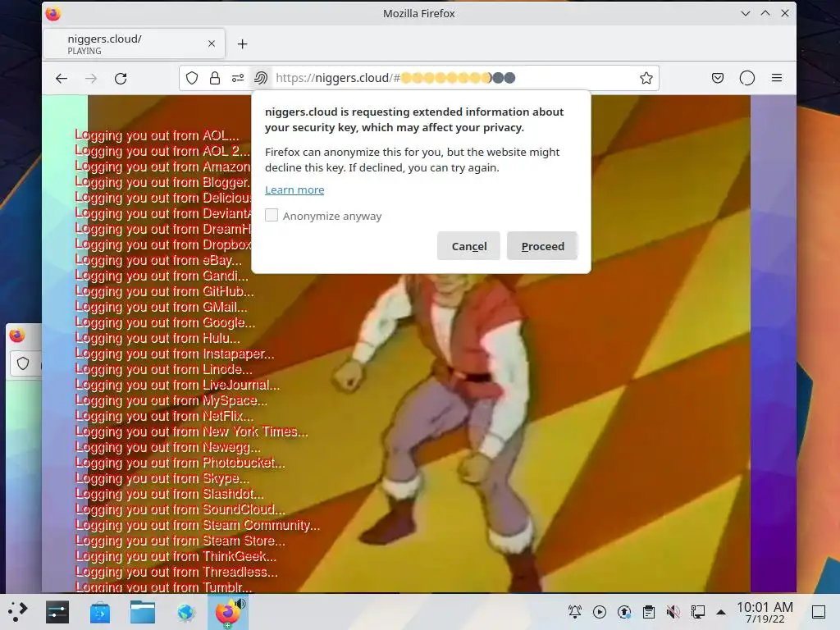Click the text "Logging you out from GitHub..."
This screenshot has width=840, height=630.
pos(164,291)
